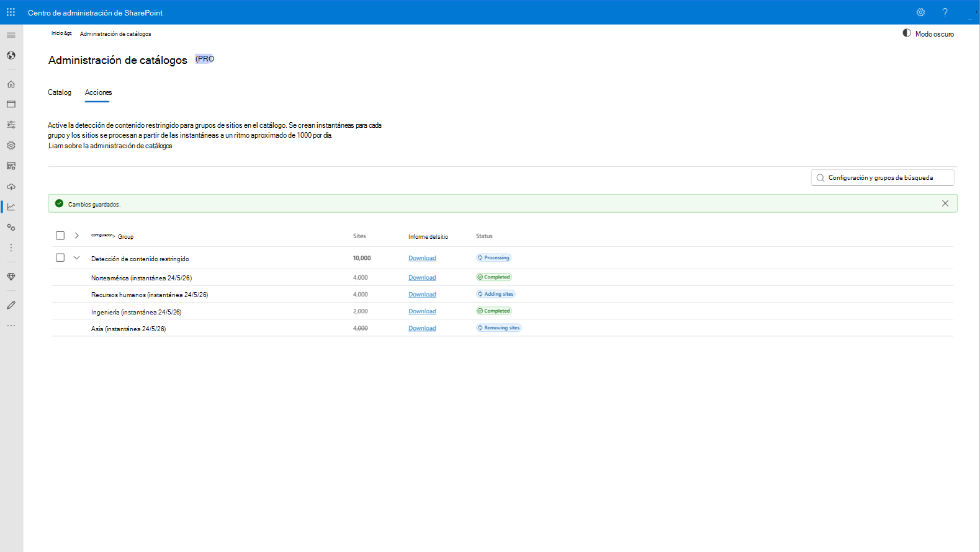Expand the vertical ellipsis show-more item in sidebar

pos(11,248)
